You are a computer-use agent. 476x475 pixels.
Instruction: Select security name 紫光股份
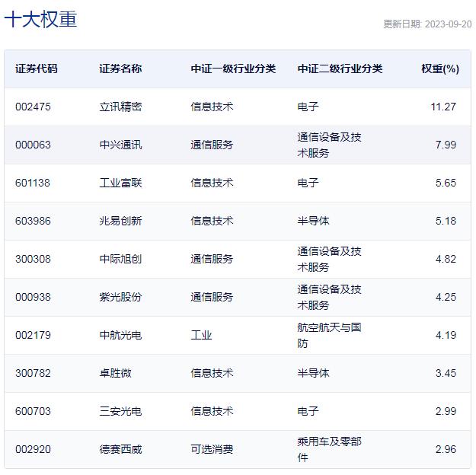[120, 297]
